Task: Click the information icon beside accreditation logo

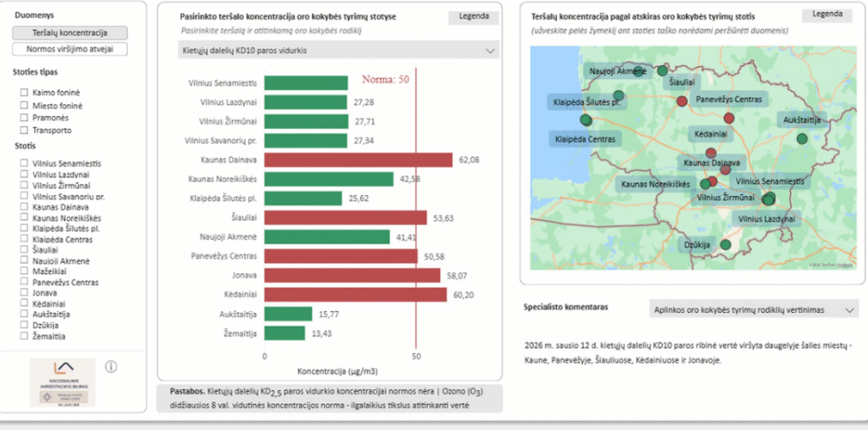Action: point(111,366)
